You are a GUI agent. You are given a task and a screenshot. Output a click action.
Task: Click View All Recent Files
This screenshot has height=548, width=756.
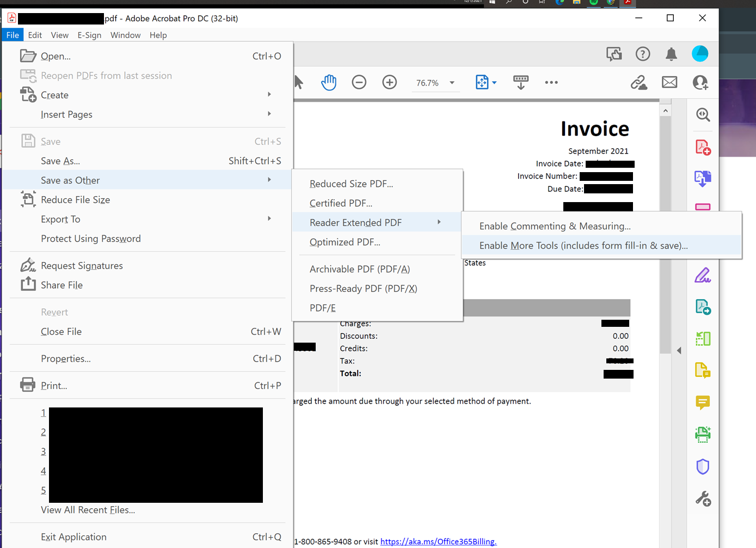[x=88, y=509]
